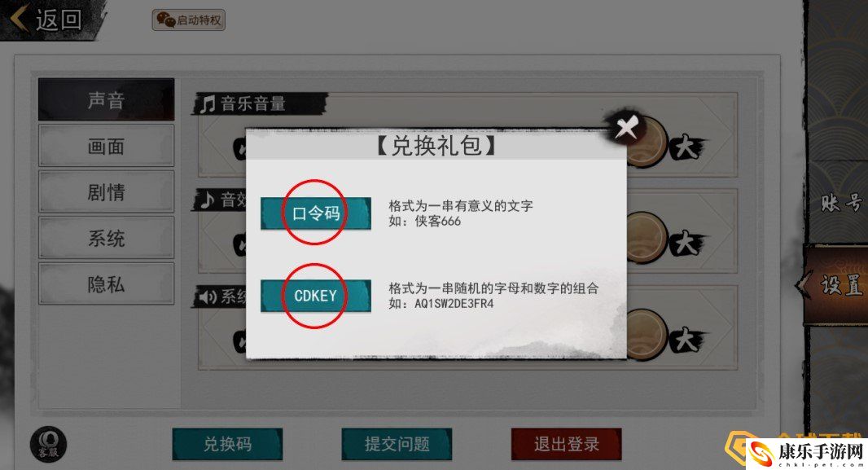Click the system volume slider knob

click(647, 336)
